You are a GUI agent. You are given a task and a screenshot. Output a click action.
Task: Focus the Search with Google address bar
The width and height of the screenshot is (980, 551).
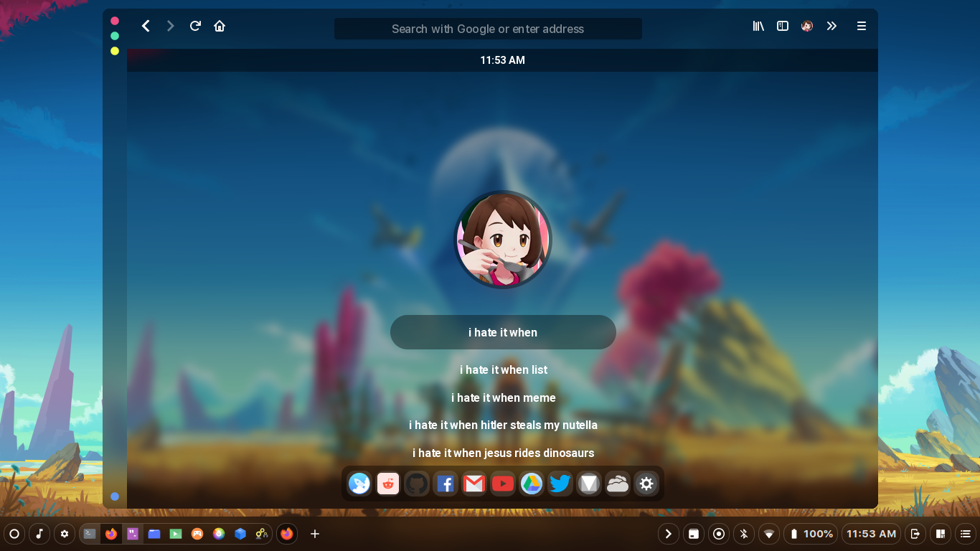pos(488,29)
